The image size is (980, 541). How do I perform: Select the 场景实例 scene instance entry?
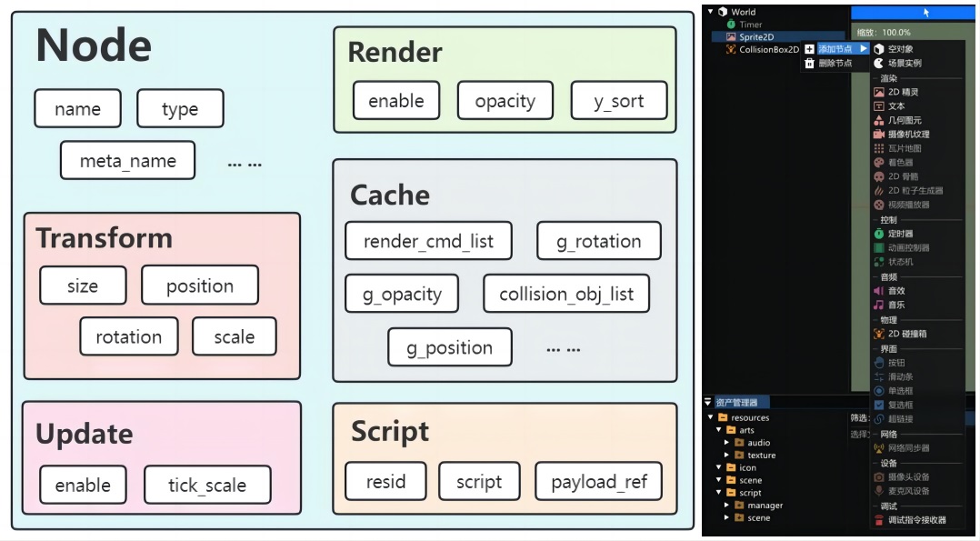pyautogui.click(x=904, y=64)
